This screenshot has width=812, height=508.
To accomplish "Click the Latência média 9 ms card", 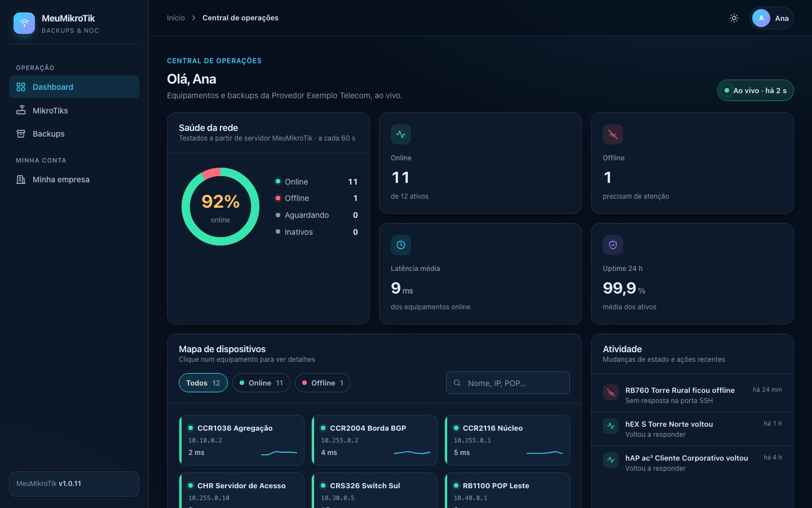I will click(x=480, y=274).
